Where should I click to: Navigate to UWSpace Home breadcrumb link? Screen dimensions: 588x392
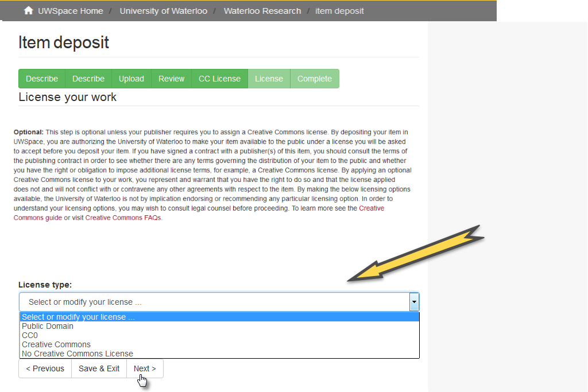click(70, 10)
